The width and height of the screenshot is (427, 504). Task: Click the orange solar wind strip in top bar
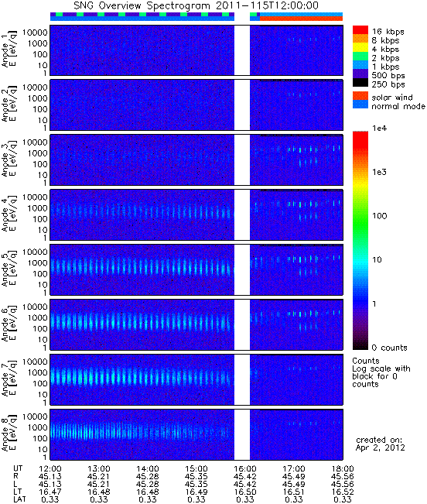tap(301, 19)
